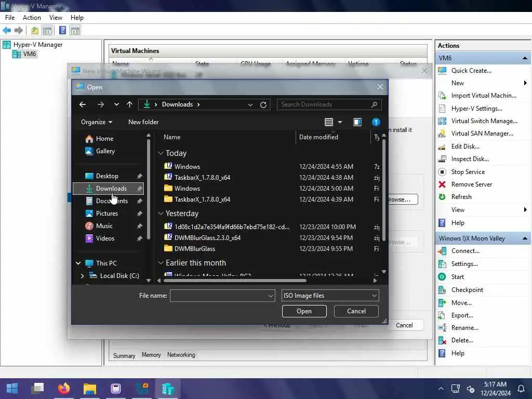This screenshot has width=532, height=399.
Task: Click Cancel in New Virtual Machine Wizard
Action: 404,325
